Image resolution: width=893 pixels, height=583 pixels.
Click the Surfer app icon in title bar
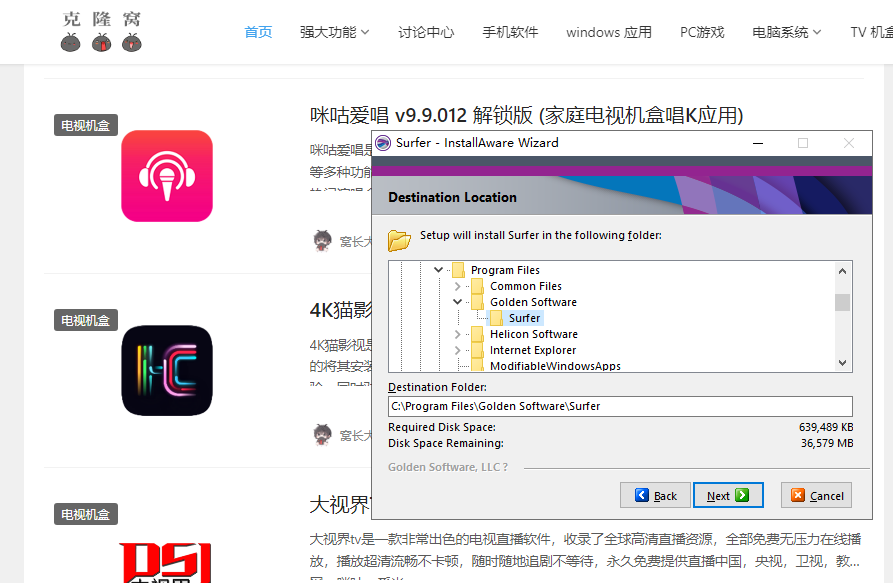(x=383, y=142)
